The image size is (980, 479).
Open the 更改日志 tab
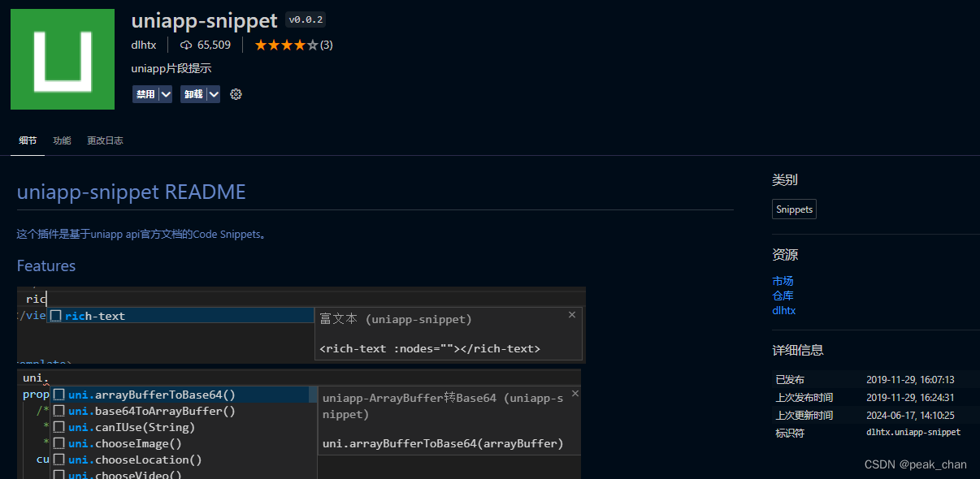(x=105, y=140)
